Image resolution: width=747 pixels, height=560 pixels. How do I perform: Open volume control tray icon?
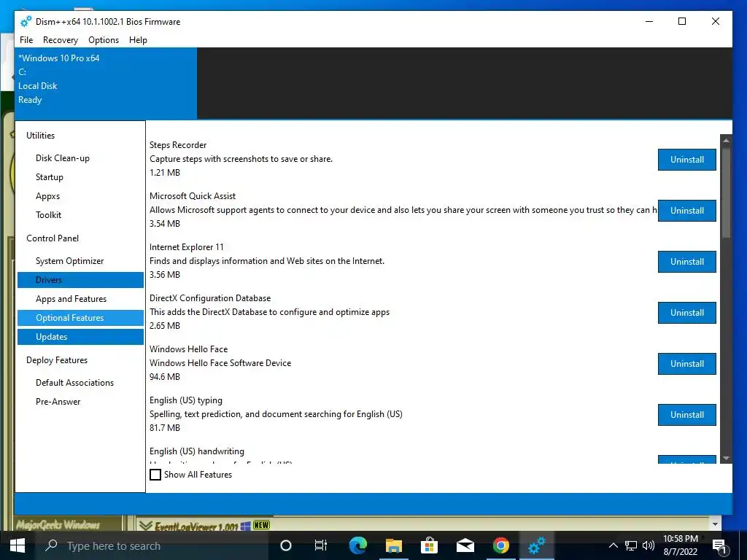[x=649, y=545]
